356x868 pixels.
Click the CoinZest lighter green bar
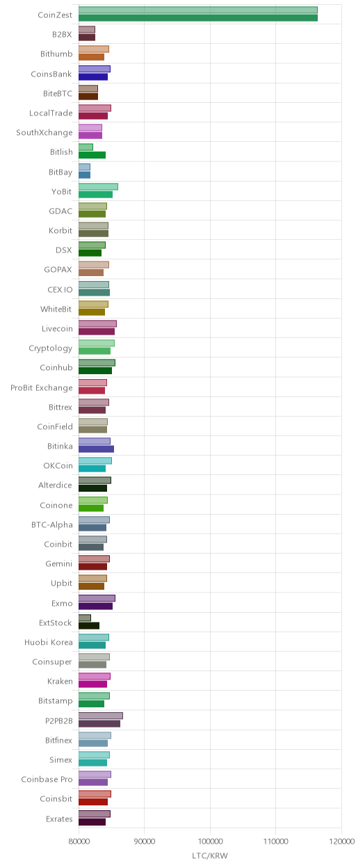[198, 10]
